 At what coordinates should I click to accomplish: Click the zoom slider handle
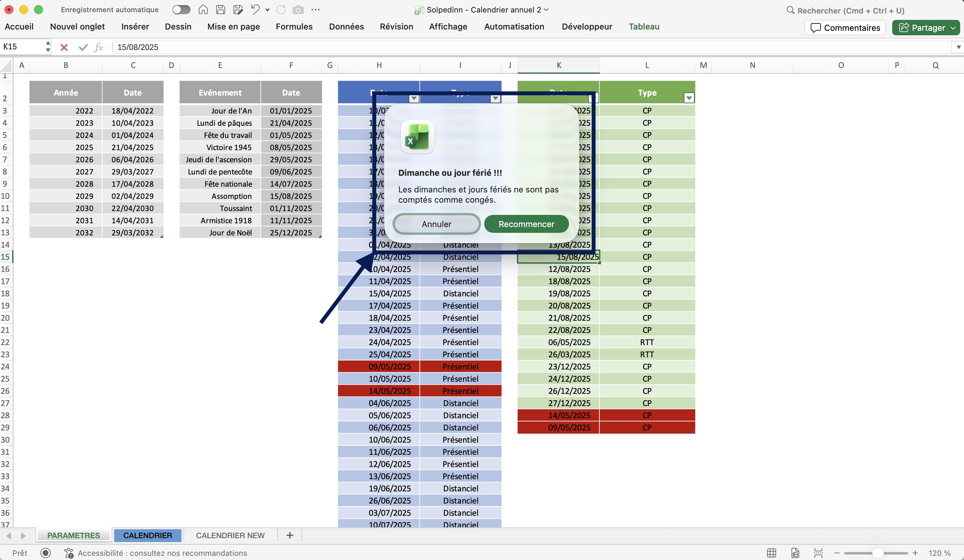[x=877, y=553]
